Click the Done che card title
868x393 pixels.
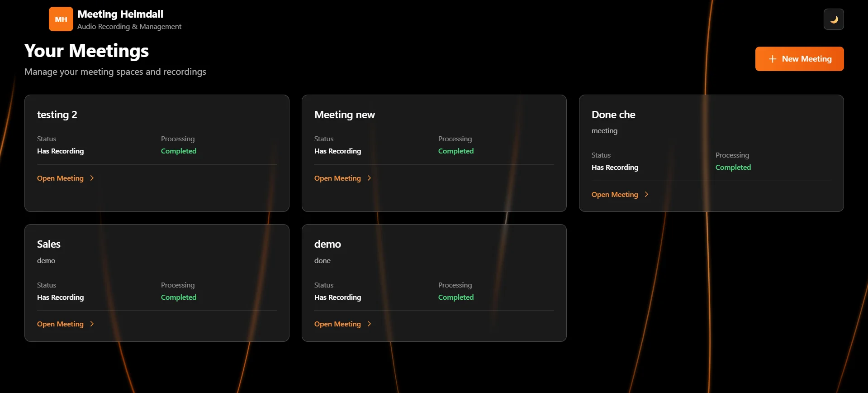pyautogui.click(x=613, y=115)
